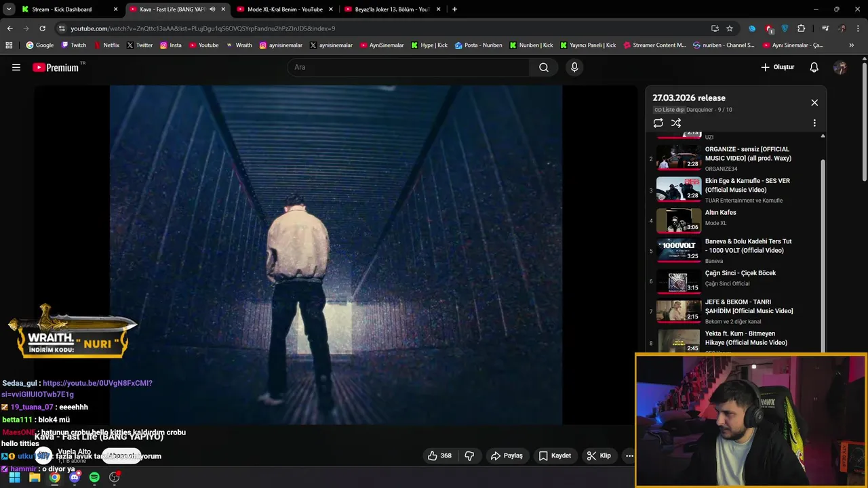Open Yayıncı Paneli | Kick bookmark
The height and width of the screenshot is (488, 868).
(588, 45)
